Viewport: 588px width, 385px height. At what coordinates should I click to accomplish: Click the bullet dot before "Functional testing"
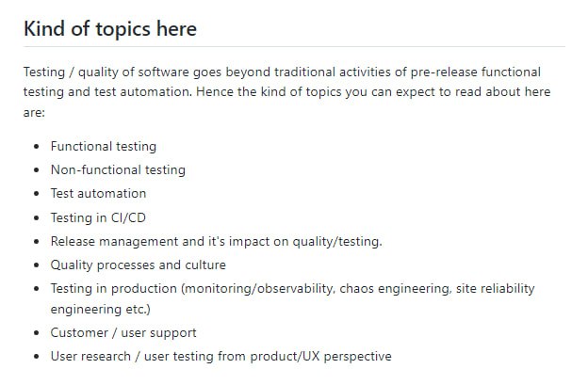(x=36, y=147)
